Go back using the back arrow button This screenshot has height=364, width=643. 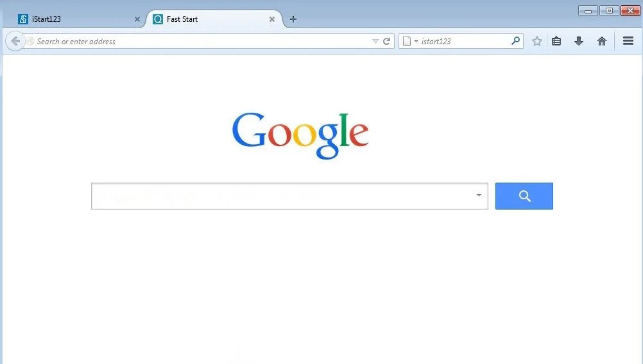point(15,41)
